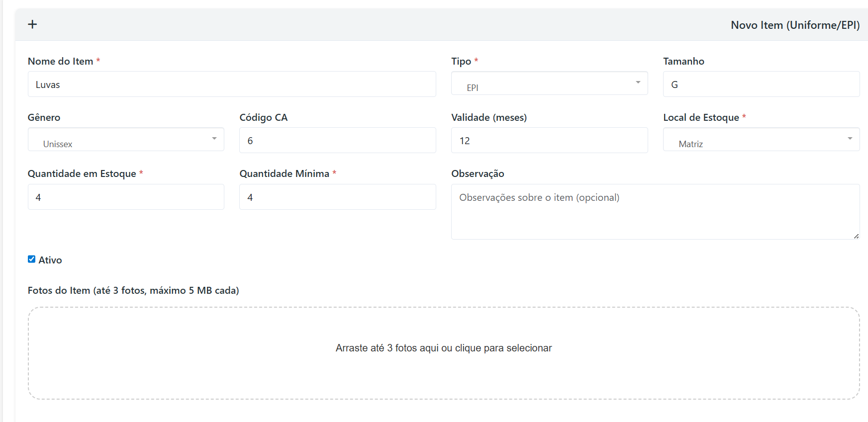
Task: Uncheck the Ativo checkbox
Action: click(32, 259)
